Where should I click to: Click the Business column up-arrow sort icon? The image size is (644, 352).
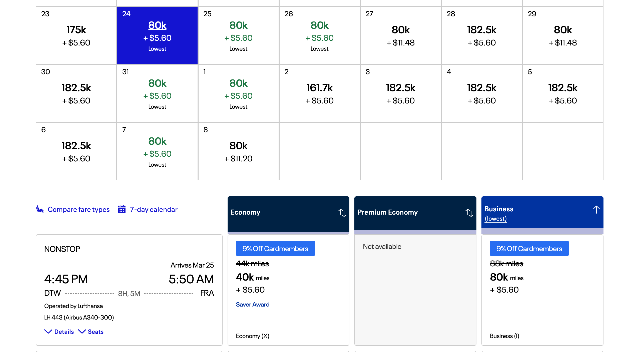(596, 209)
